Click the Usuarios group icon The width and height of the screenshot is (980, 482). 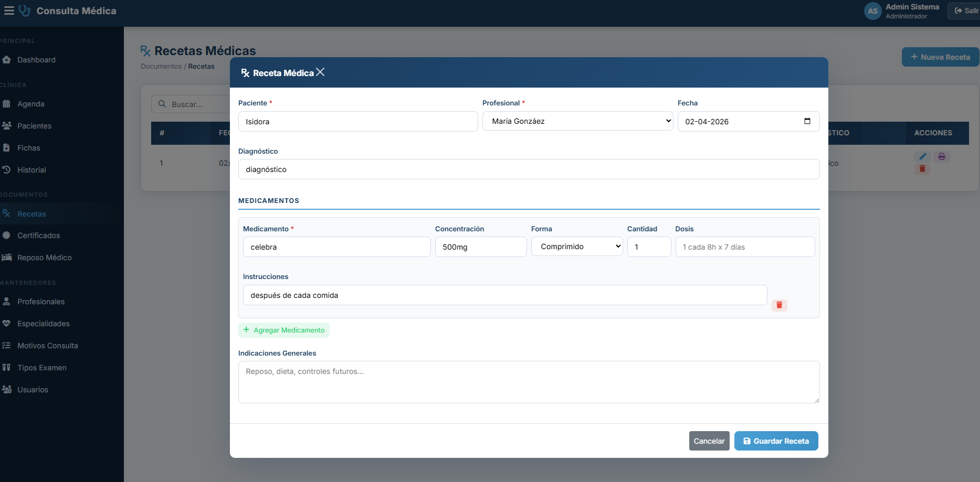[x=6, y=390]
